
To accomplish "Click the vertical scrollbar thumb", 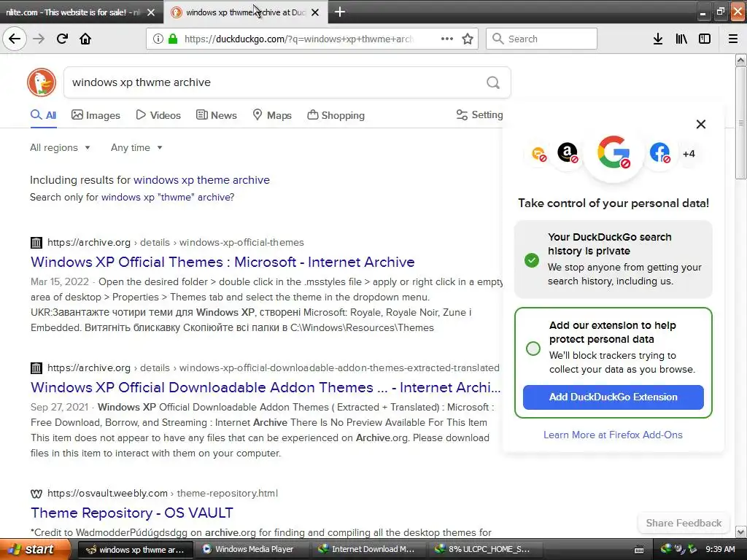I will 740,122.
